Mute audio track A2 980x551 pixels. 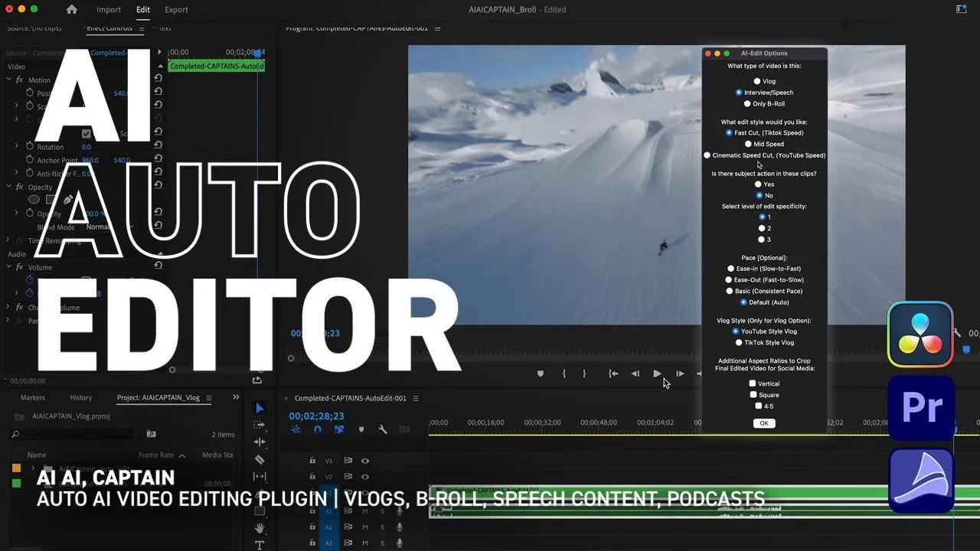(365, 527)
